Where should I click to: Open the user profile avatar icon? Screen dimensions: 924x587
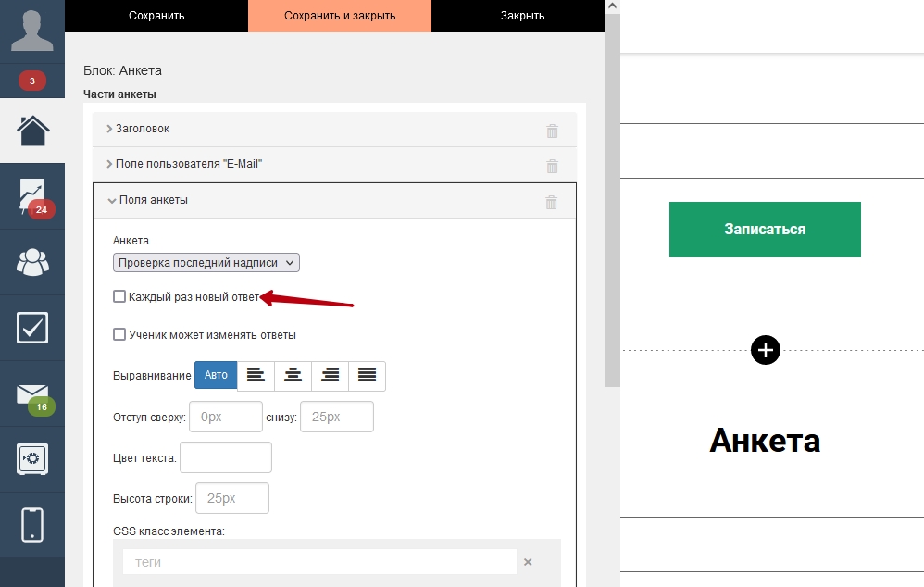(32, 31)
